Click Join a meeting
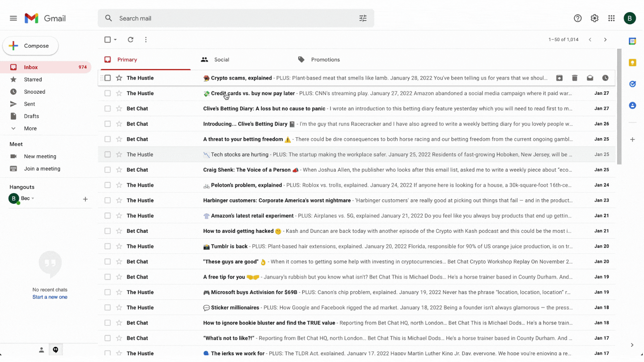 (x=42, y=169)
